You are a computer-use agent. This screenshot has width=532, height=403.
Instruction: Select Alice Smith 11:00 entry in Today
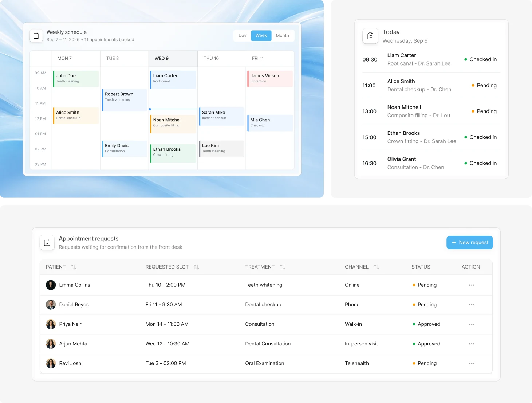click(x=431, y=85)
